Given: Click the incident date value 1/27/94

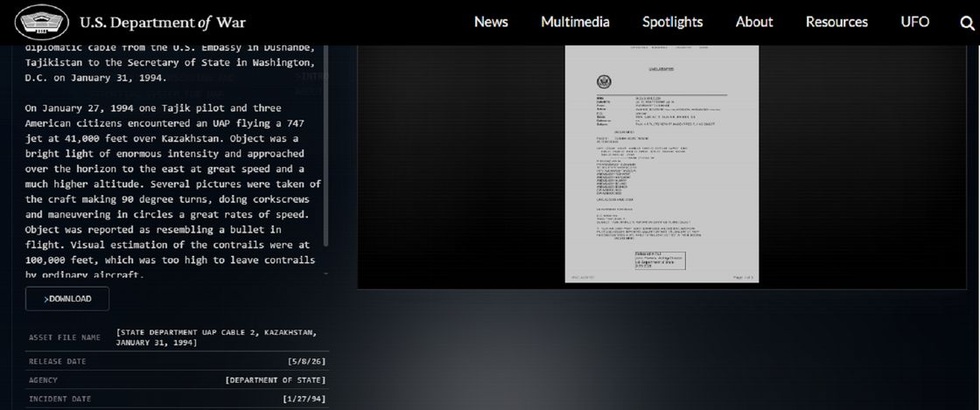Looking at the screenshot, I should tap(304, 399).
